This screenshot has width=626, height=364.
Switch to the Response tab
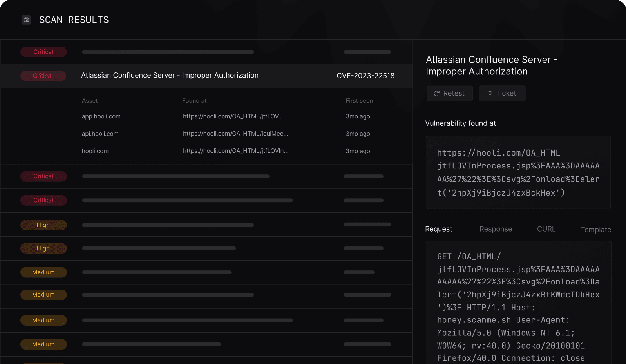pos(496,229)
